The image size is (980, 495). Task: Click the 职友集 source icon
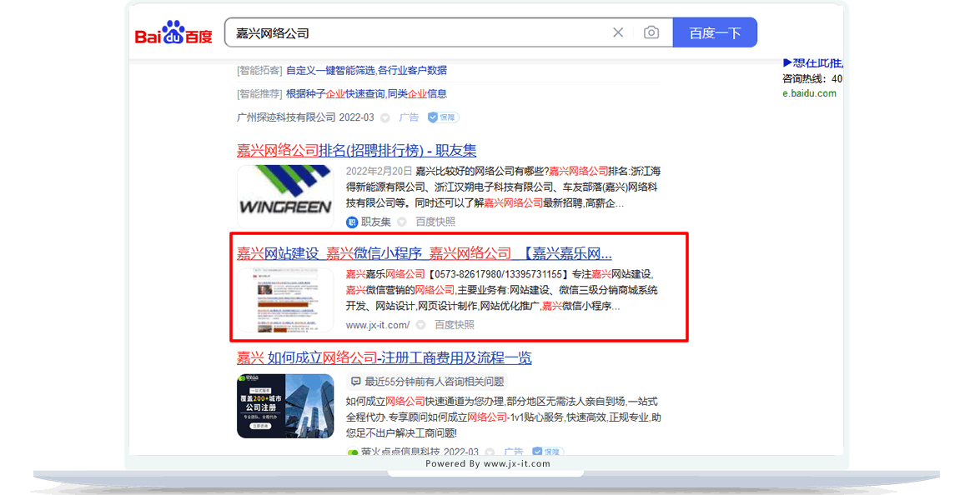[x=352, y=222]
